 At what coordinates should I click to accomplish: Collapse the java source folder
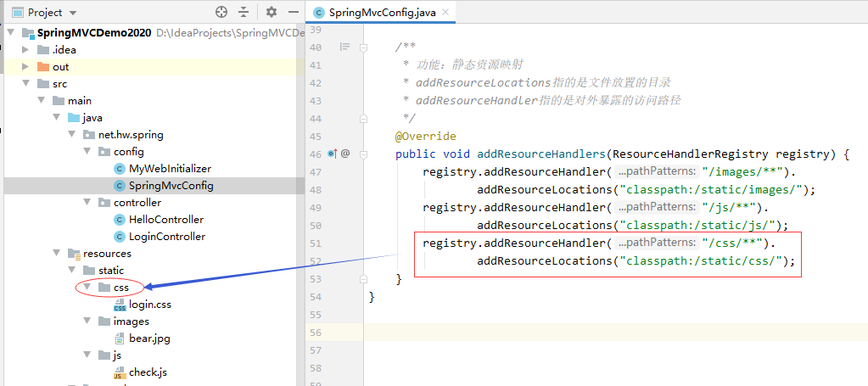pos(56,117)
